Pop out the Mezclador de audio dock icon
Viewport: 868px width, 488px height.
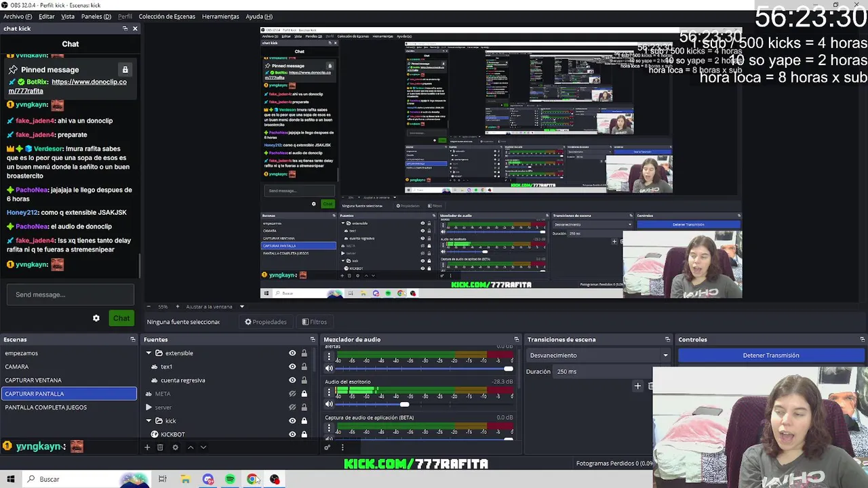(516, 340)
